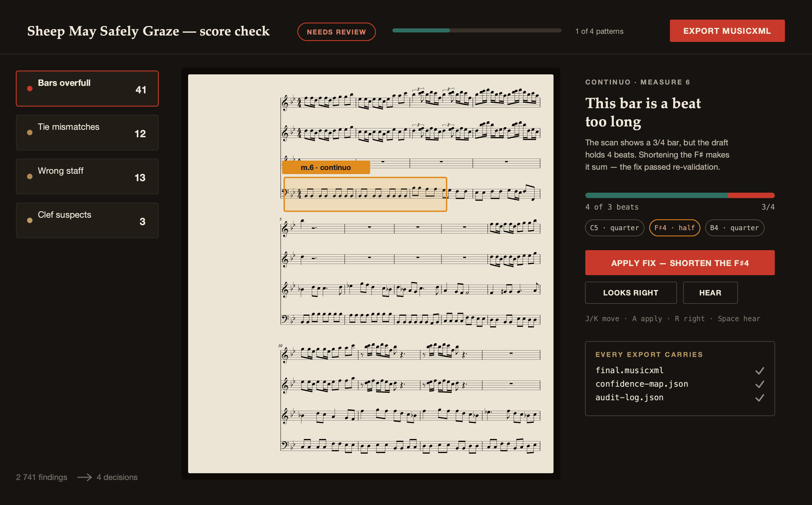Click the final.musicxml checkmark
Viewport: 812px width, 505px height.
click(760, 371)
